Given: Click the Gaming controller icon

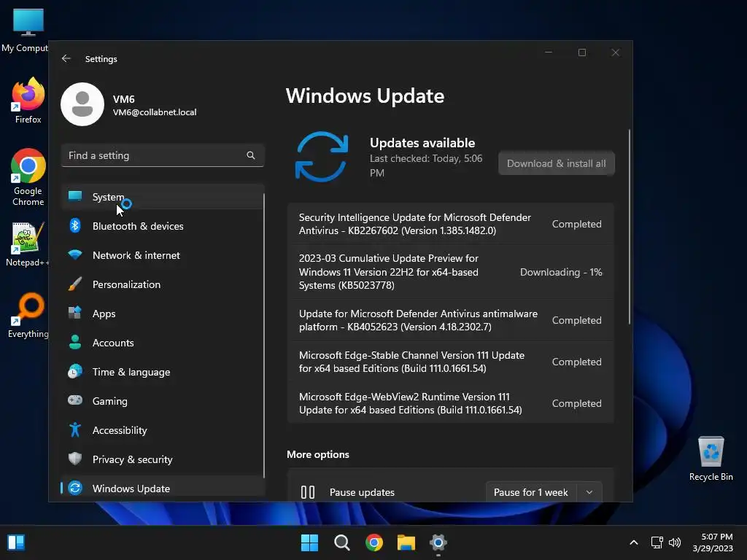Looking at the screenshot, I should (x=75, y=400).
